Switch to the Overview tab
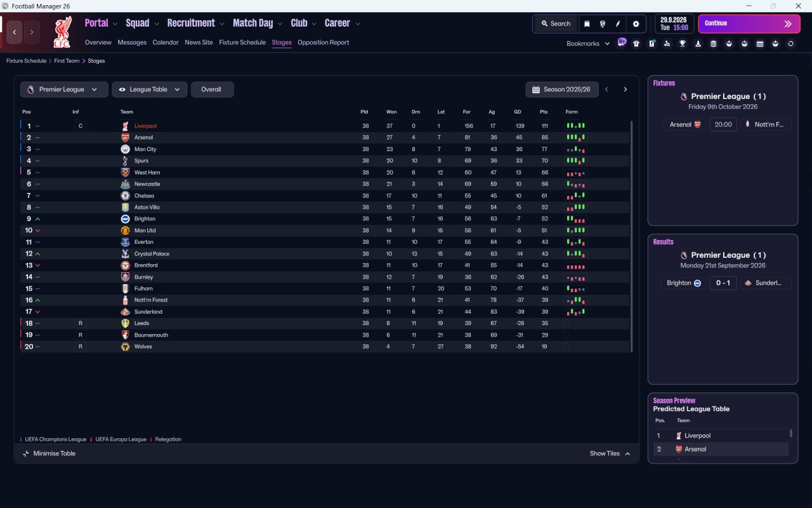812x508 pixels. [98, 43]
